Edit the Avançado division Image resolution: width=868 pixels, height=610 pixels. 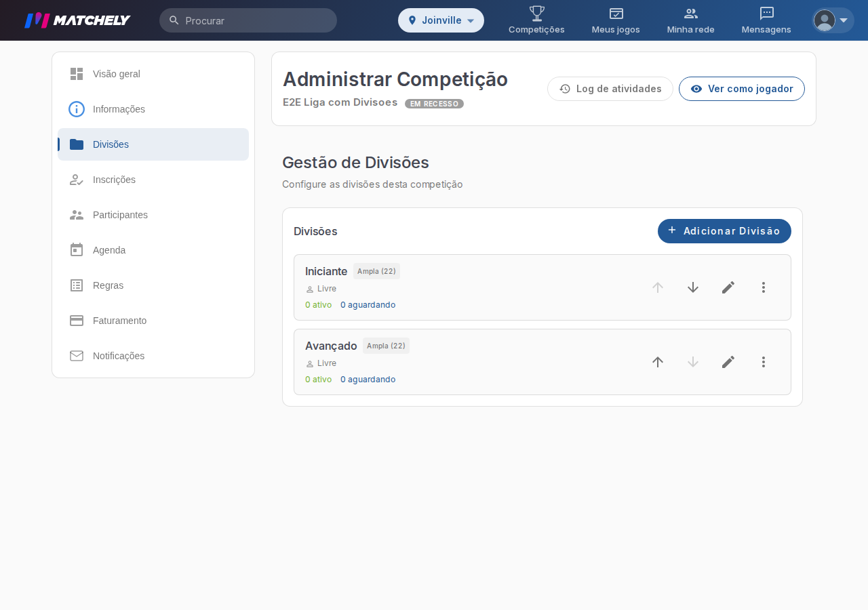(728, 362)
